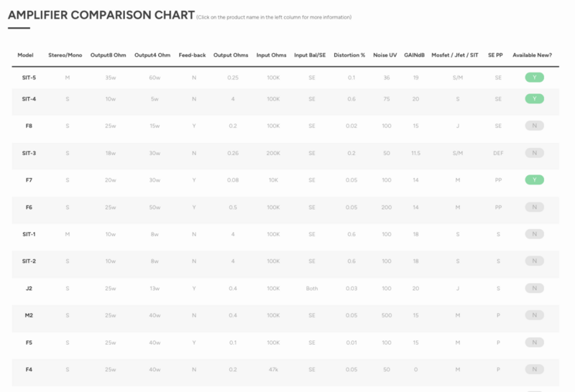This screenshot has height=392, width=575.
Task: Click the N availability badge for J2
Action: click(x=534, y=288)
